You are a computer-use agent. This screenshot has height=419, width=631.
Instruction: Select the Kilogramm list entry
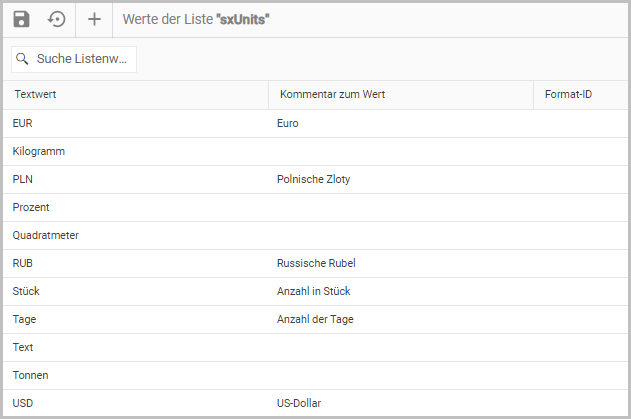[x=39, y=151]
